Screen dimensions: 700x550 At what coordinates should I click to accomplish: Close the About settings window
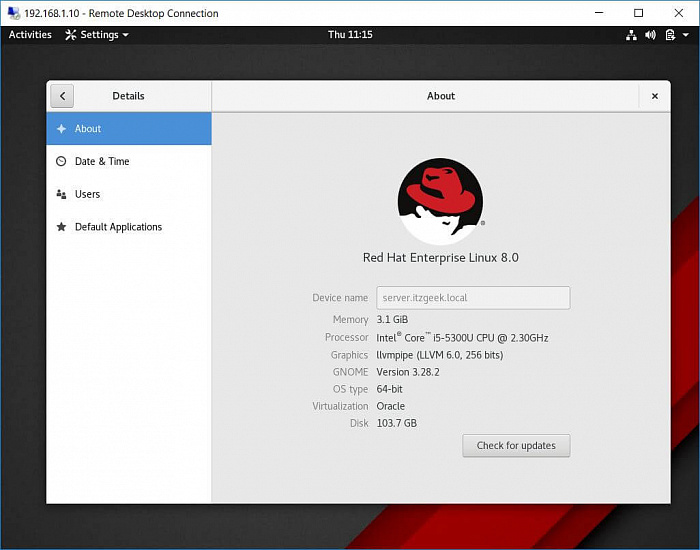655,96
